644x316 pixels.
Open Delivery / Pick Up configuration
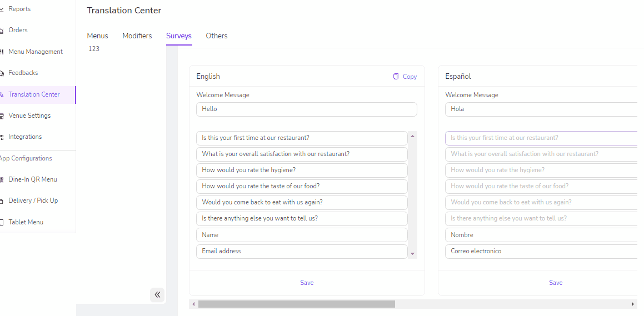tap(33, 201)
